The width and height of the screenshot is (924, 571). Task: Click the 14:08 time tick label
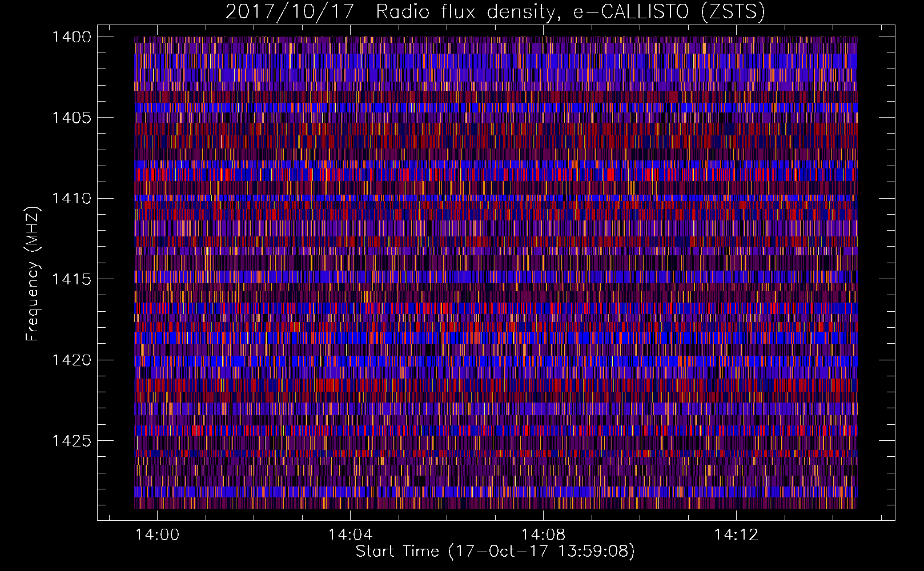[x=543, y=534]
